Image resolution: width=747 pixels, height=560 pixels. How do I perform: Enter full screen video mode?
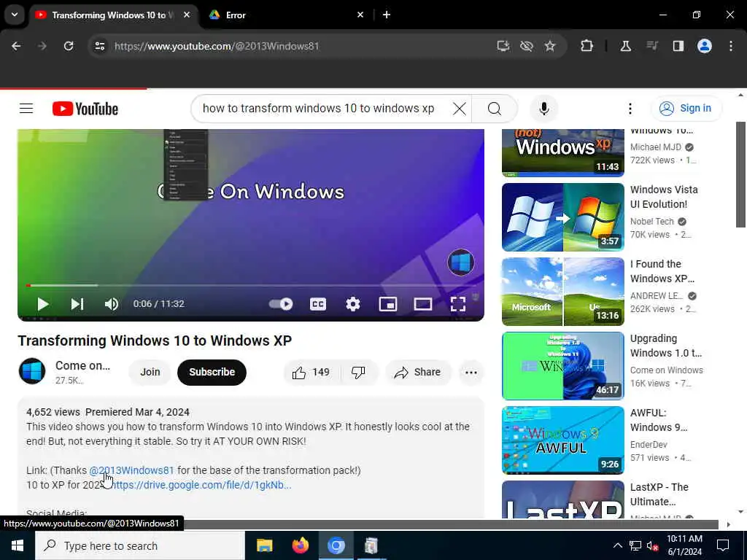[x=458, y=304]
